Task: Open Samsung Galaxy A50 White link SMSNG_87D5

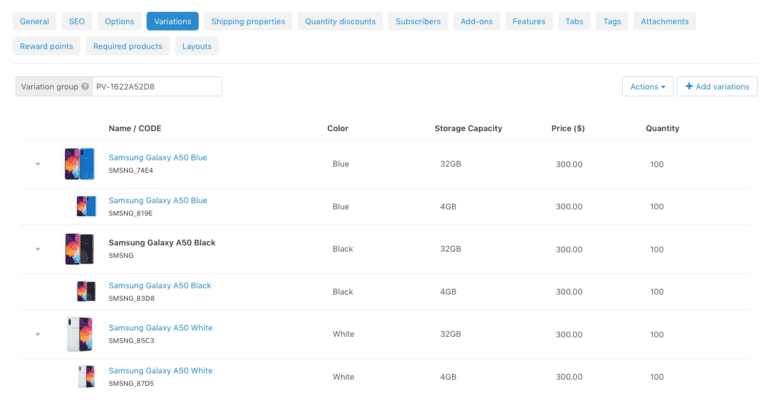Action: coord(161,371)
